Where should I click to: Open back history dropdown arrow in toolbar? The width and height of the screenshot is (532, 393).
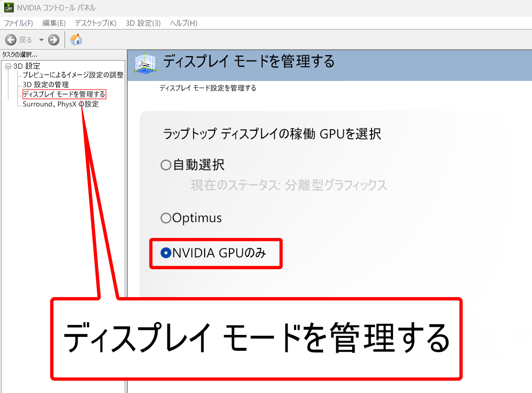point(41,40)
